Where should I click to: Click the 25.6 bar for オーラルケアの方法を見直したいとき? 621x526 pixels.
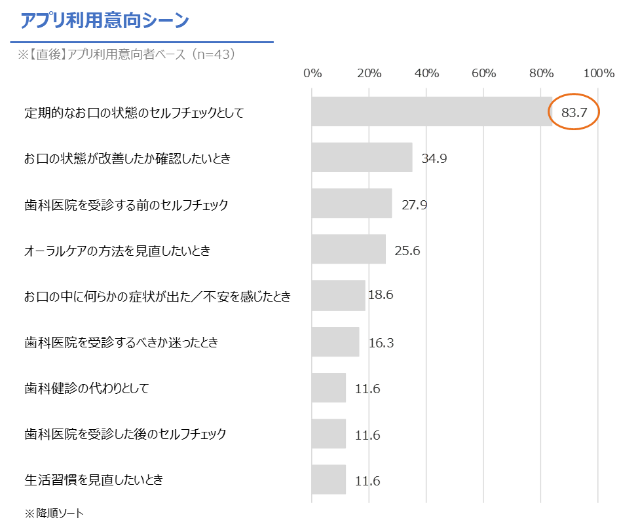[349, 249]
